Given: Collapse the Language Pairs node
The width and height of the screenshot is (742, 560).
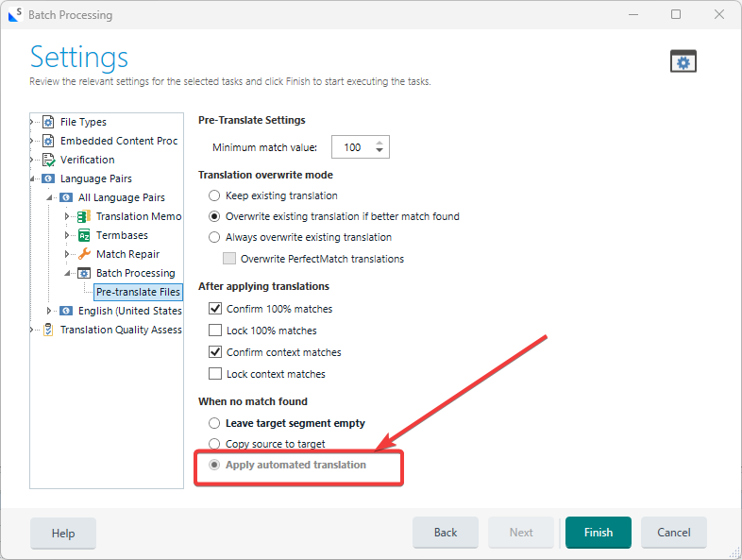Looking at the screenshot, I should coord(32,178).
